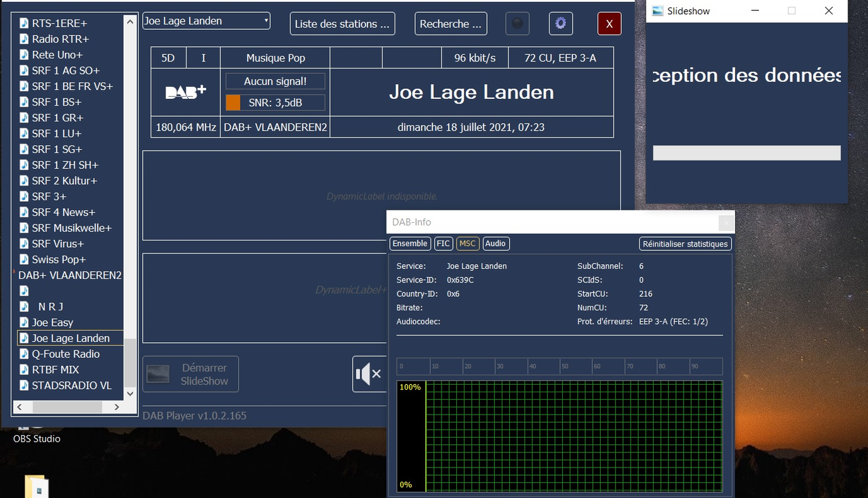Click the music note icon beside SRF Virus+

[24, 244]
